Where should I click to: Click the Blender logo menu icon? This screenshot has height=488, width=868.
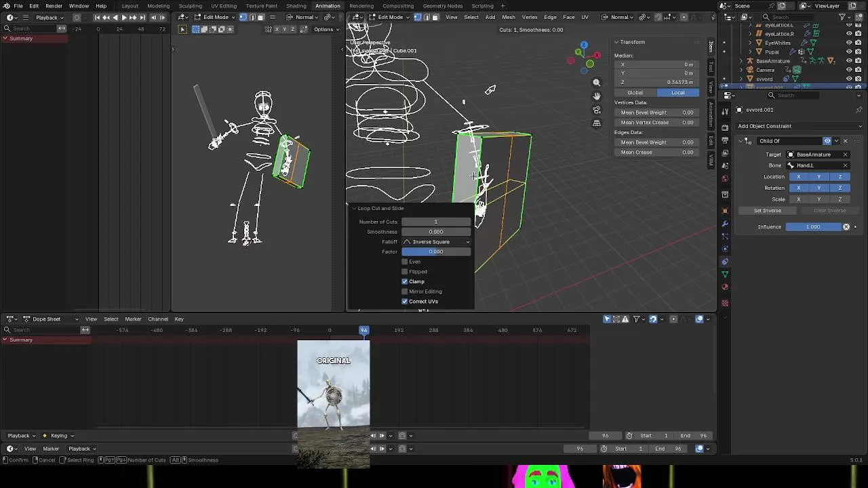click(x=5, y=6)
